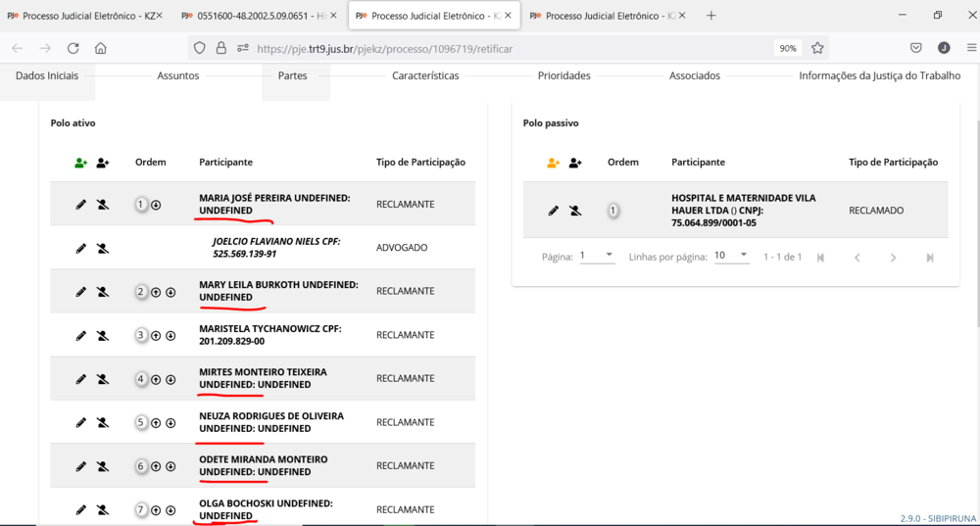Open the Dados Iniciais step
980x526 pixels.
tap(47, 75)
